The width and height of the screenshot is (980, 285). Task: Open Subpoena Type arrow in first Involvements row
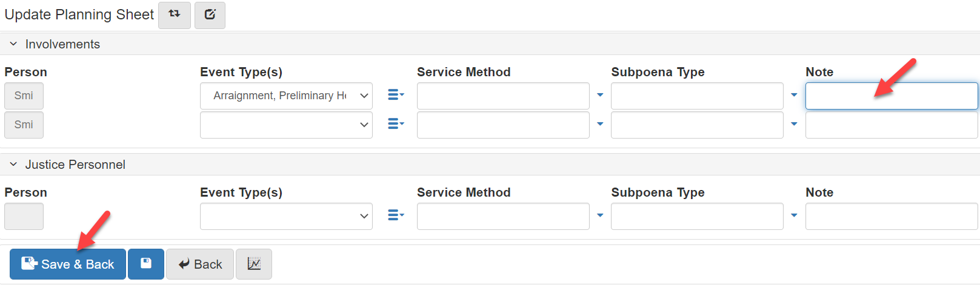(x=794, y=95)
